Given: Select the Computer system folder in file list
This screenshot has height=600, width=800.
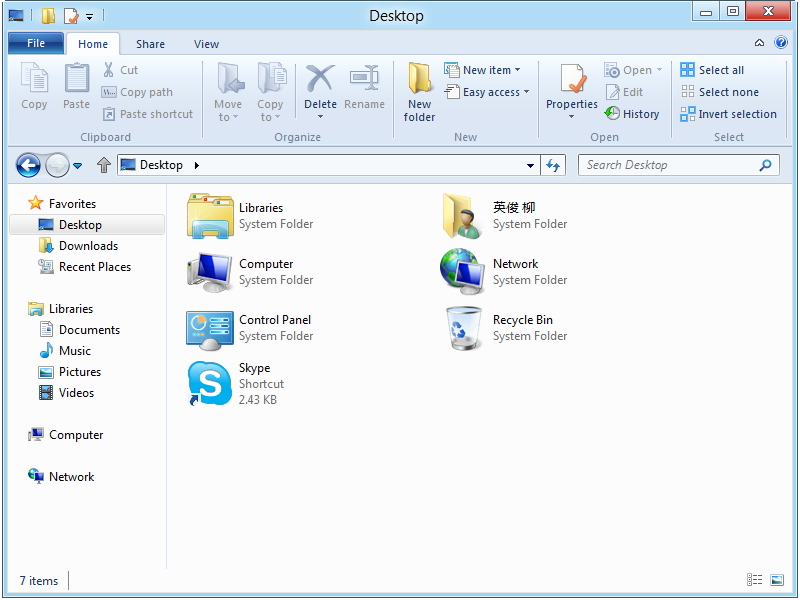Looking at the screenshot, I should click(250, 272).
